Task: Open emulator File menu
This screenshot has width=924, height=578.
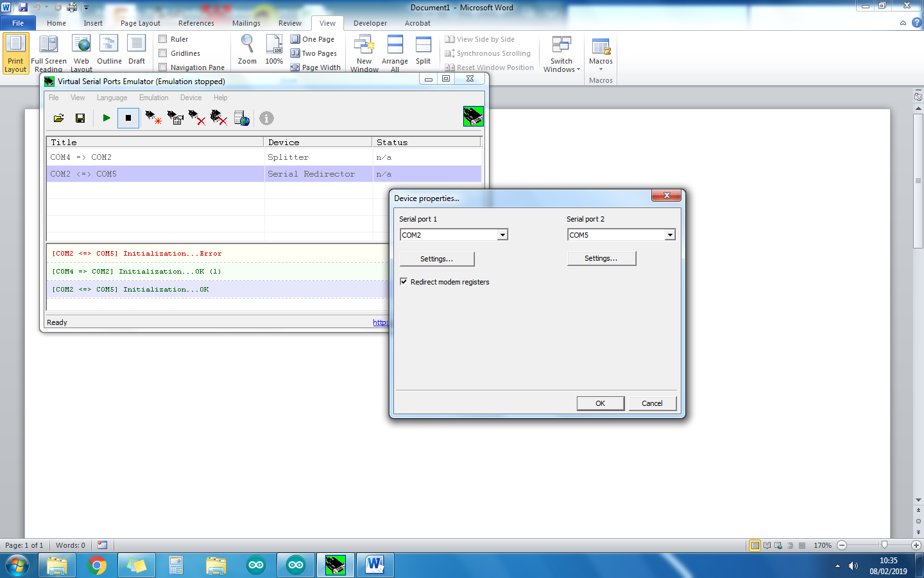Action: [x=54, y=98]
